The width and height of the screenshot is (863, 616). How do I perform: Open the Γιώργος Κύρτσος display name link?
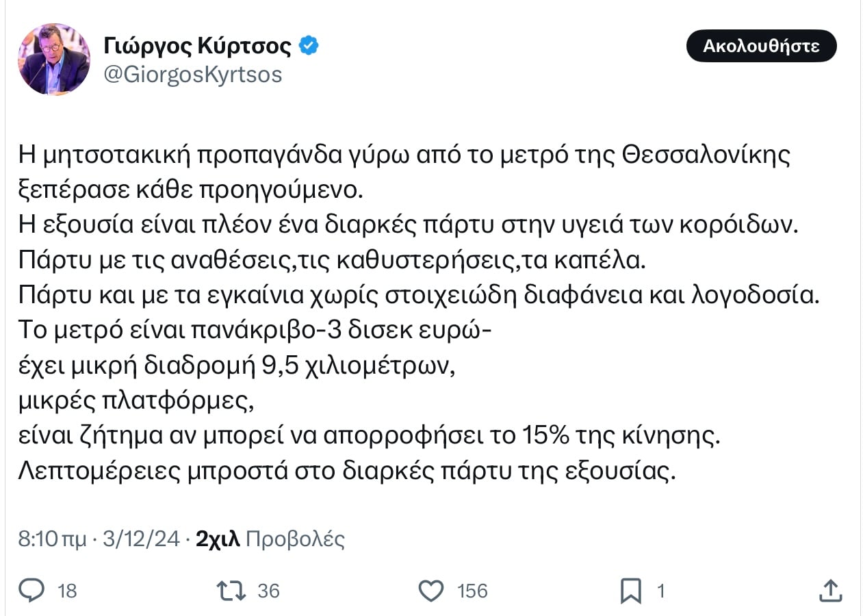click(198, 47)
